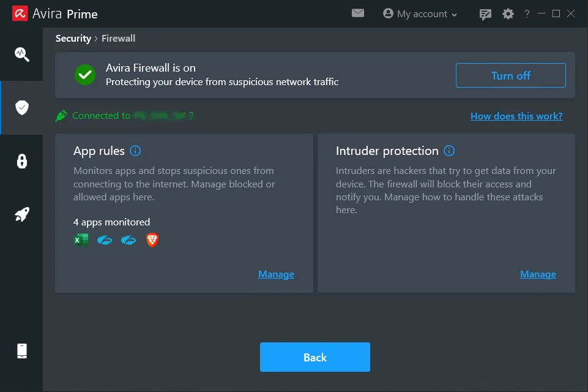Open Avira settings via the gear icon
This screenshot has width=588, height=392.
tap(508, 13)
